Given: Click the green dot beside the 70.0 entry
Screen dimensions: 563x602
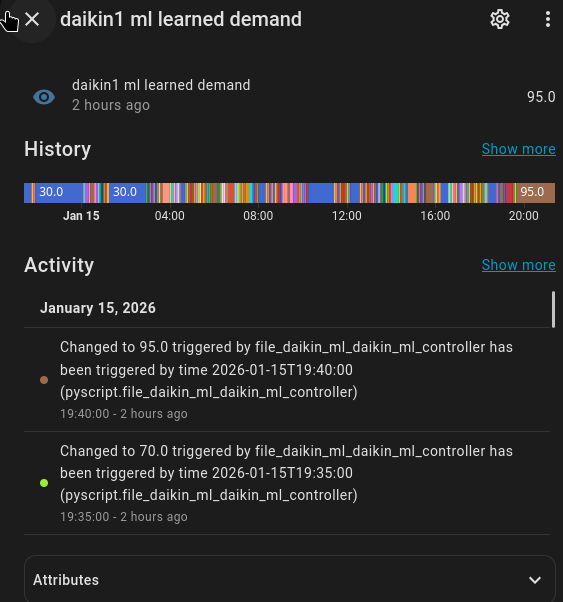Looking at the screenshot, I should 44,483.
